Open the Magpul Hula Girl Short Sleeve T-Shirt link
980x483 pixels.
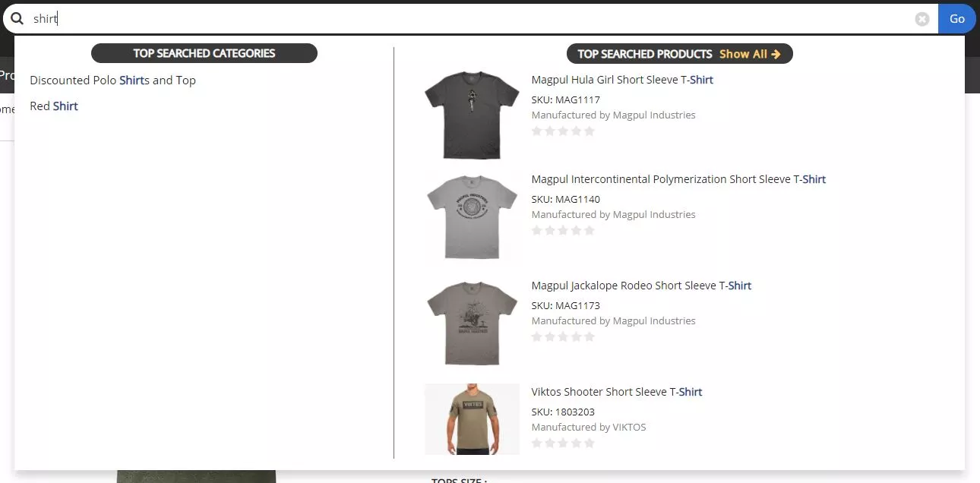[622, 80]
